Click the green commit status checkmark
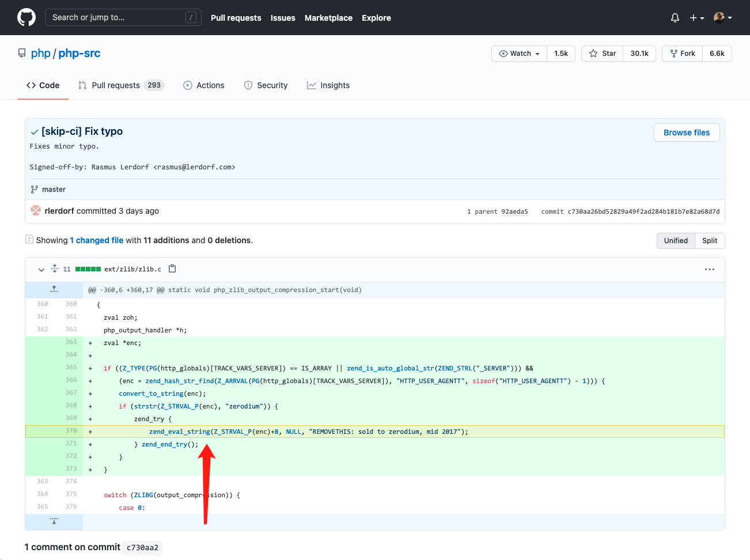 coord(35,132)
